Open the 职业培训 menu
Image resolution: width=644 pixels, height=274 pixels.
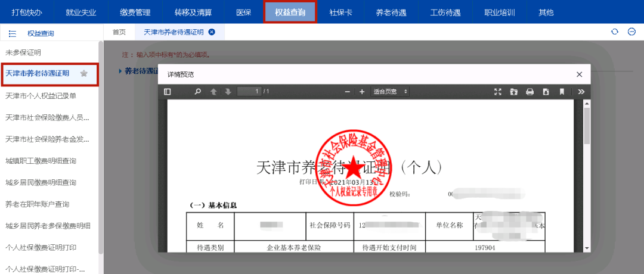tap(500, 12)
